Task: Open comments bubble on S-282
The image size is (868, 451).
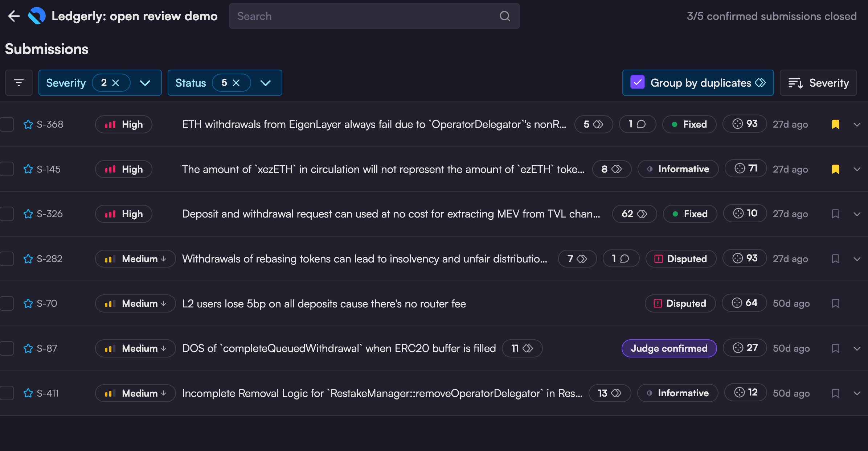Action: pos(621,259)
